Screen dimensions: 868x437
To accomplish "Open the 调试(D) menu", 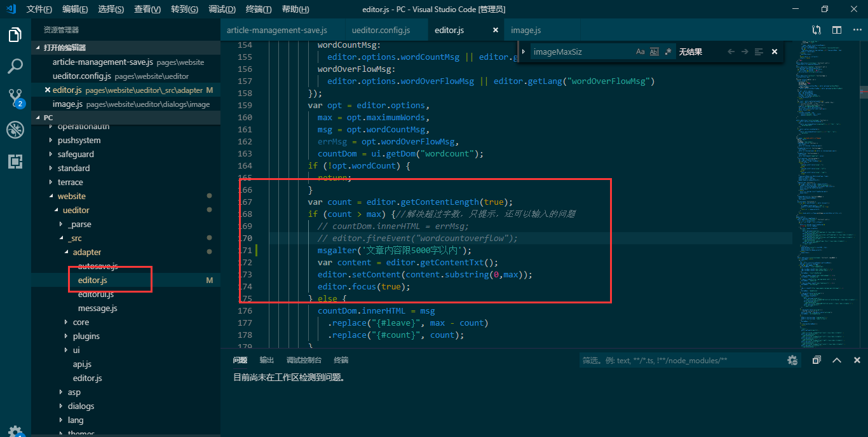I will pyautogui.click(x=222, y=9).
